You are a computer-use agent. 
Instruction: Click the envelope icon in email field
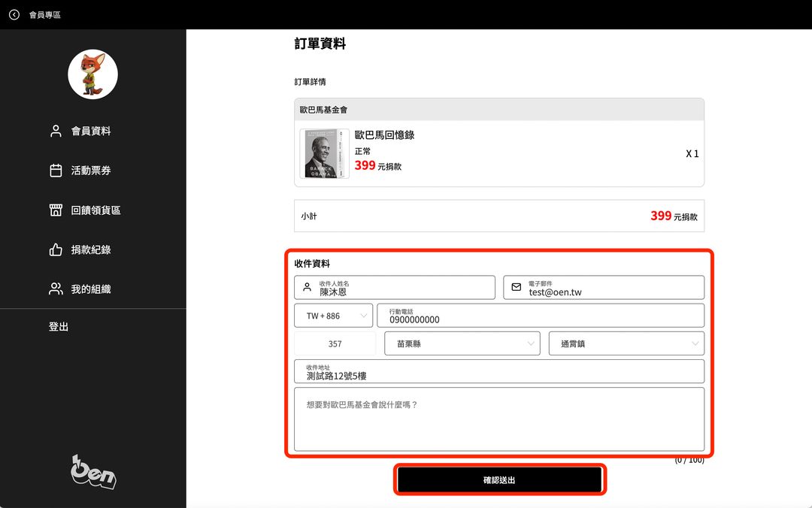click(x=517, y=287)
